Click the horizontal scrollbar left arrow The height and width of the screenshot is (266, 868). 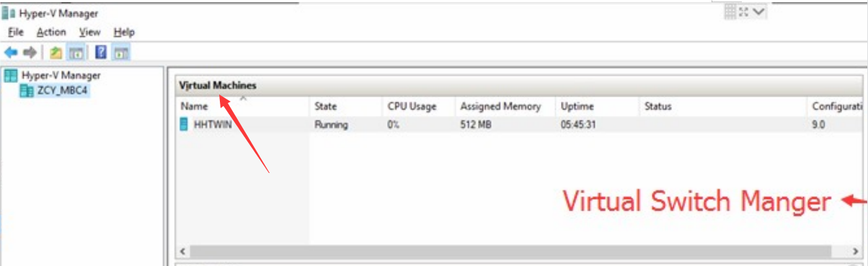182,252
